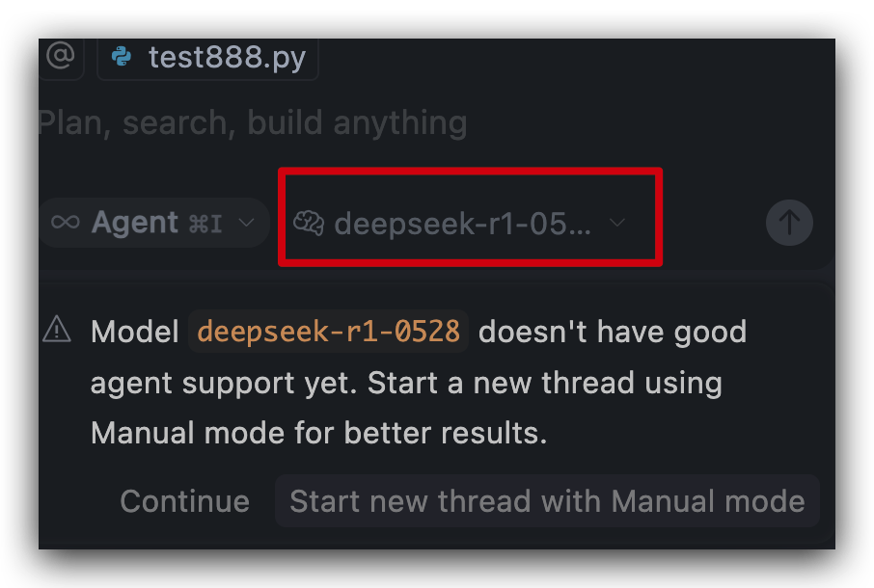
Task: Click the warning triangle icon
Action: point(57,329)
